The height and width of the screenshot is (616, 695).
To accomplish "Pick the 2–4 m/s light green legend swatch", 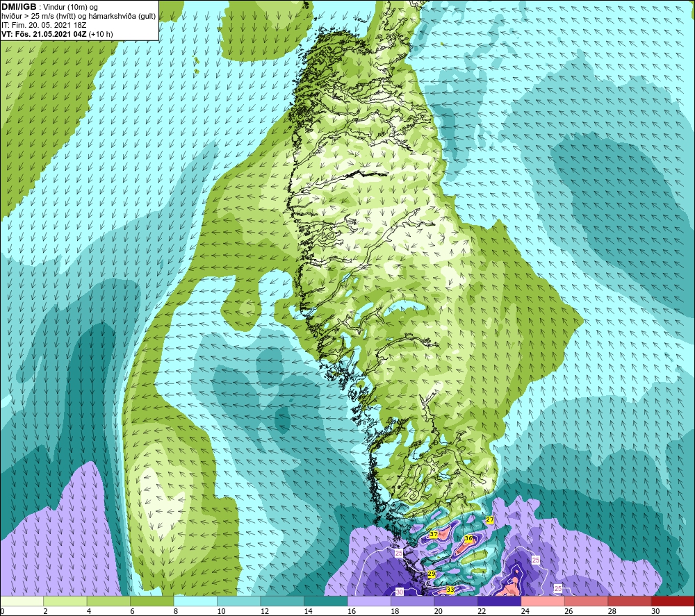I will click(x=65, y=601).
